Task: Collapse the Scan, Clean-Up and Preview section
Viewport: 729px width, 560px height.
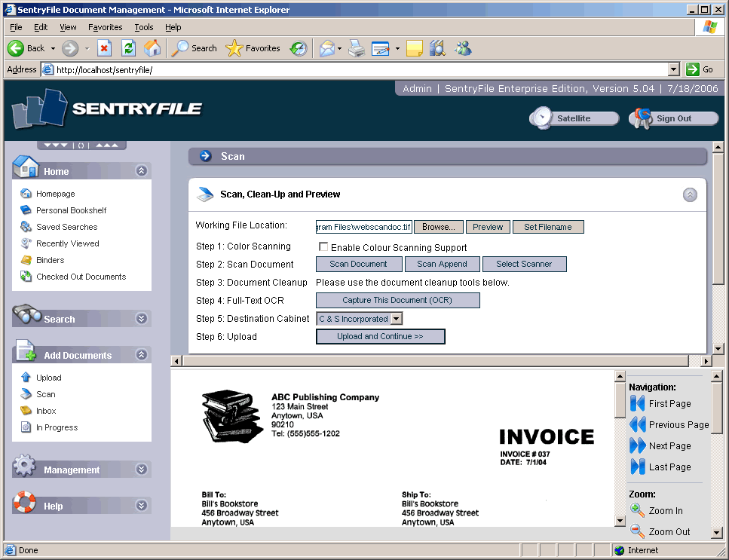Action: (690, 194)
